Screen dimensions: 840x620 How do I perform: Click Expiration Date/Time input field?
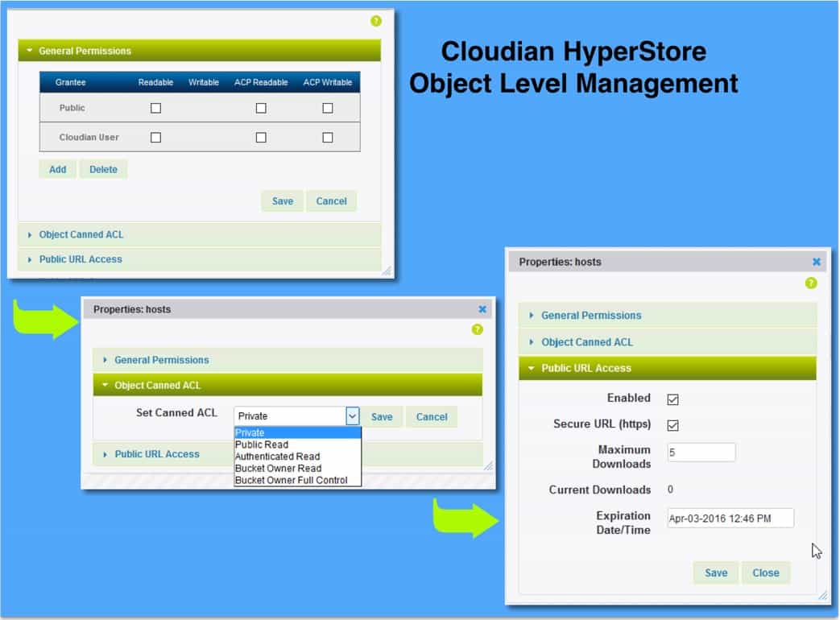point(730,519)
